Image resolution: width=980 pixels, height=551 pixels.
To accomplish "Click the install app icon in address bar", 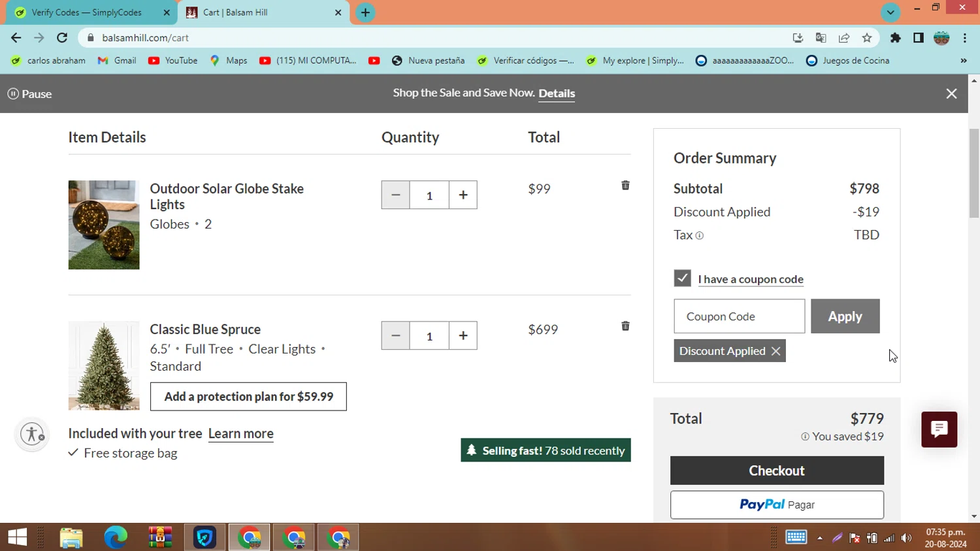I will pyautogui.click(x=798, y=38).
